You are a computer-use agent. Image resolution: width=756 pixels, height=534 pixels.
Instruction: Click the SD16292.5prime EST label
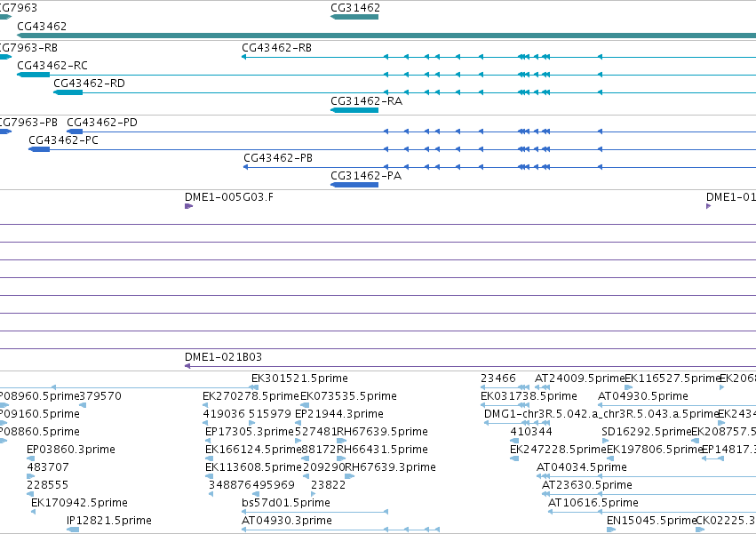click(647, 432)
